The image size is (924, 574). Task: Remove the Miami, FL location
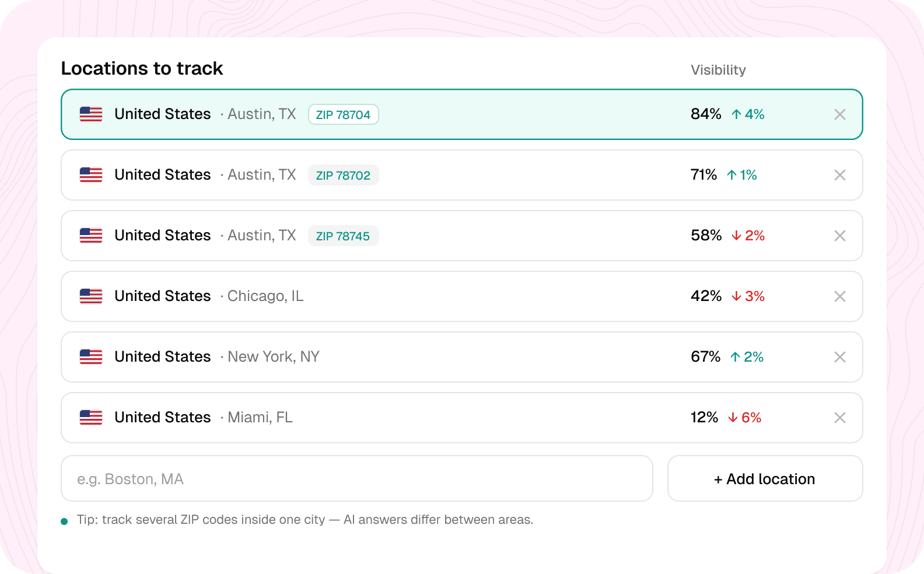click(839, 418)
